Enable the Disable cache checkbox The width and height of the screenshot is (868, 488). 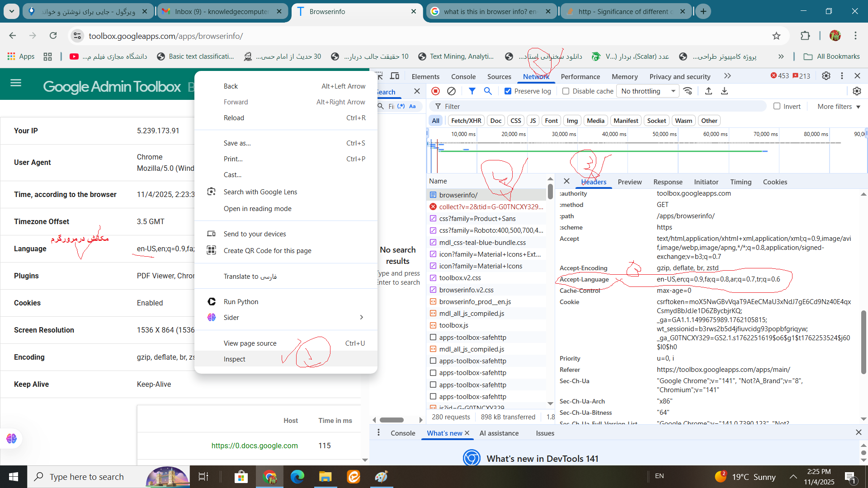pos(566,91)
